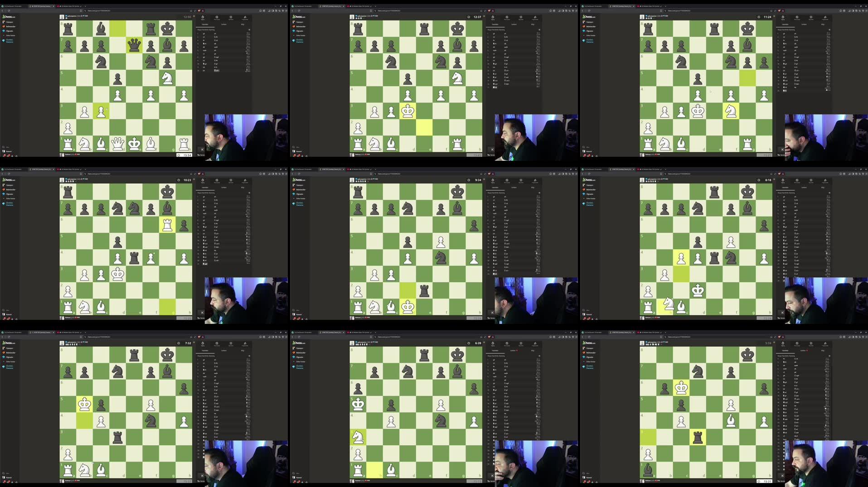Image resolution: width=868 pixels, height=487 pixels.
Task: Select black rook on e2 in 9:34 frame
Action: (x=424, y=290)
